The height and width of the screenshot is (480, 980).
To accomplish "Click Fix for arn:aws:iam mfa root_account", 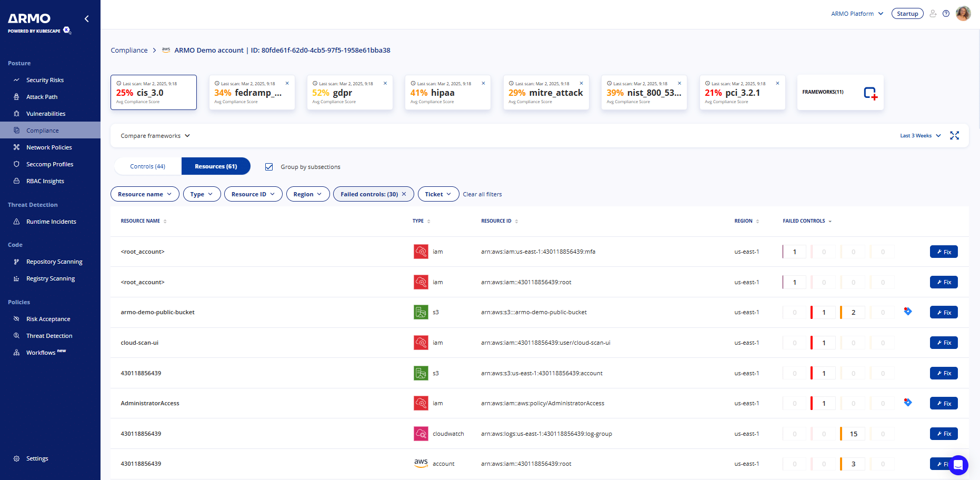I will 944,252.
